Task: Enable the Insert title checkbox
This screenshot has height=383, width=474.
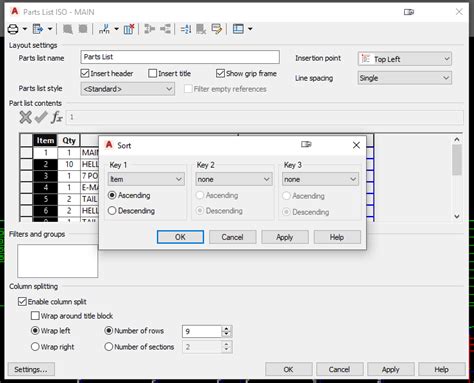Action: point(152,73)
